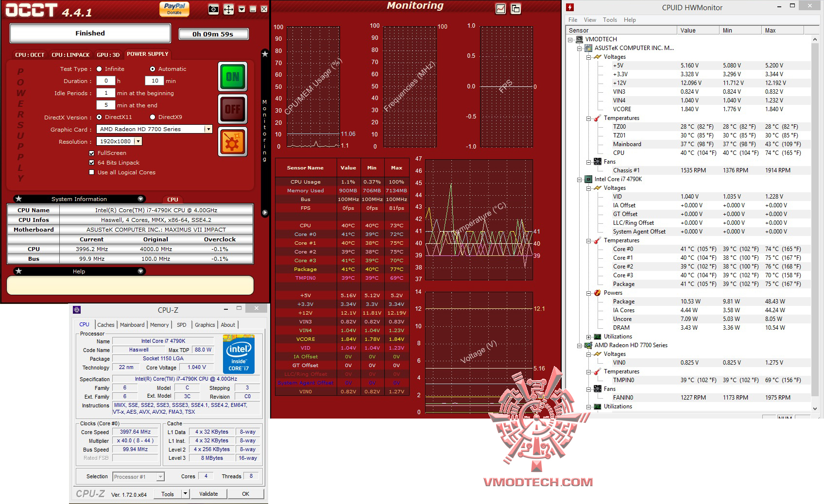
Task: Click the ASUSTeK motherboard icon in HWMonitor
Action: pos(588,48)
